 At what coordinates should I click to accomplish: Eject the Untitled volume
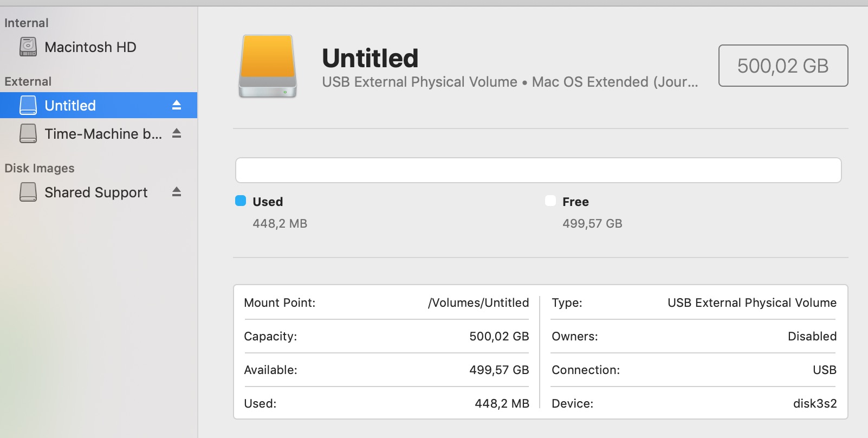click(x=177, y=105)
